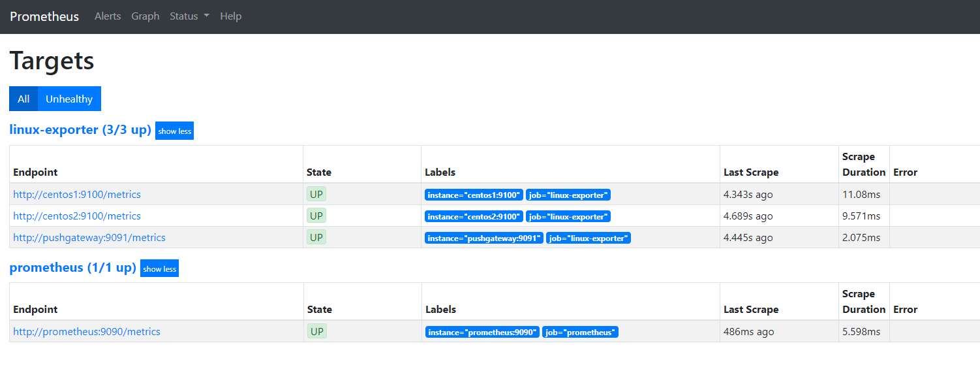Filter to Unhealthy targets only
The image size is (980, 390).
coord(69,99)
